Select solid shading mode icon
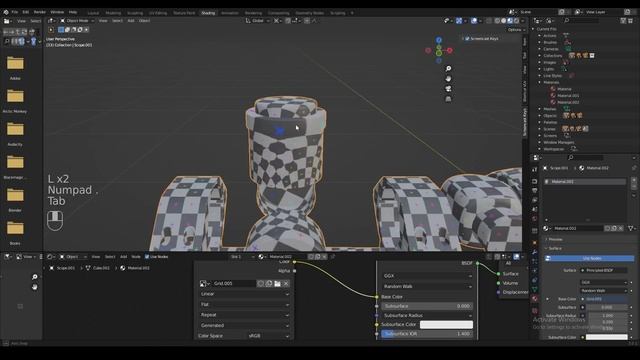The height and width of the screenshot is (360, 640). coord(504,21)
